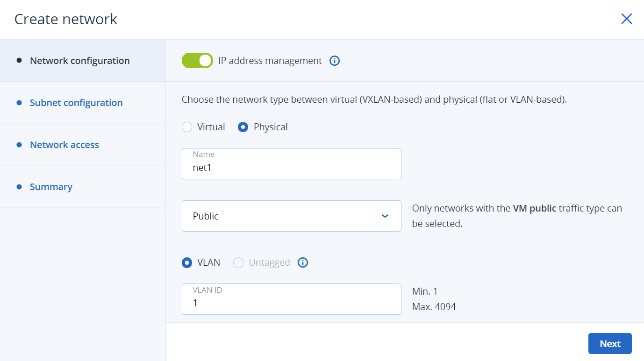The width and height of the screenshot is (644, 361).
Task: Click the info icon beside IP address management
Action: [x=334, y=61]
